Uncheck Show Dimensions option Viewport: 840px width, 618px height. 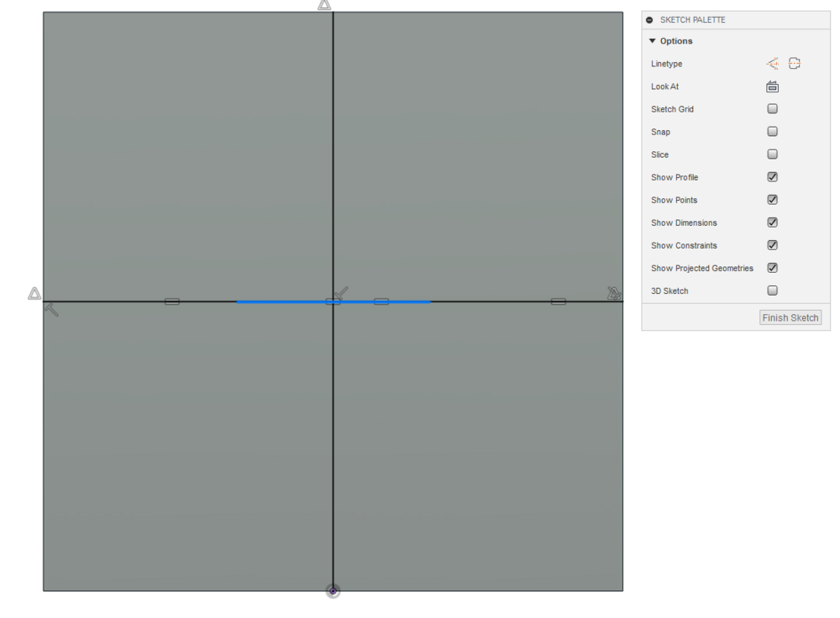[772, 223]
